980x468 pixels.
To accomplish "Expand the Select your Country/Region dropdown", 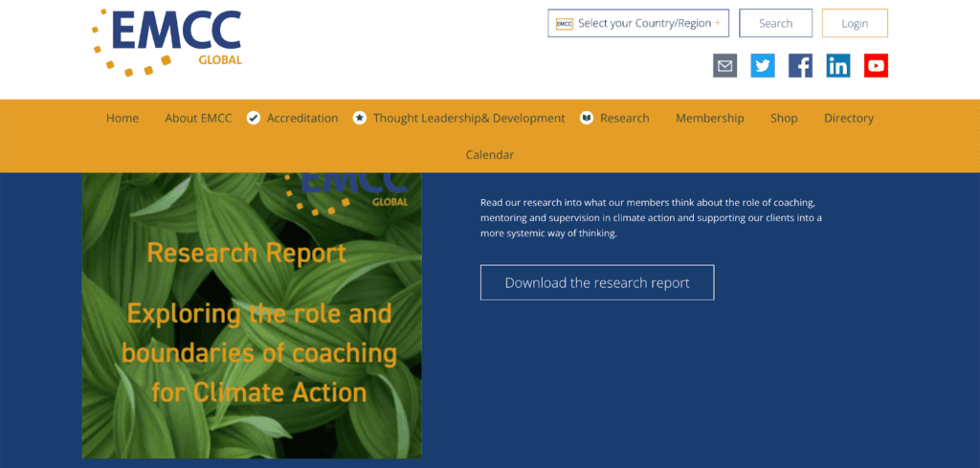I will click(x=638, y=23).
